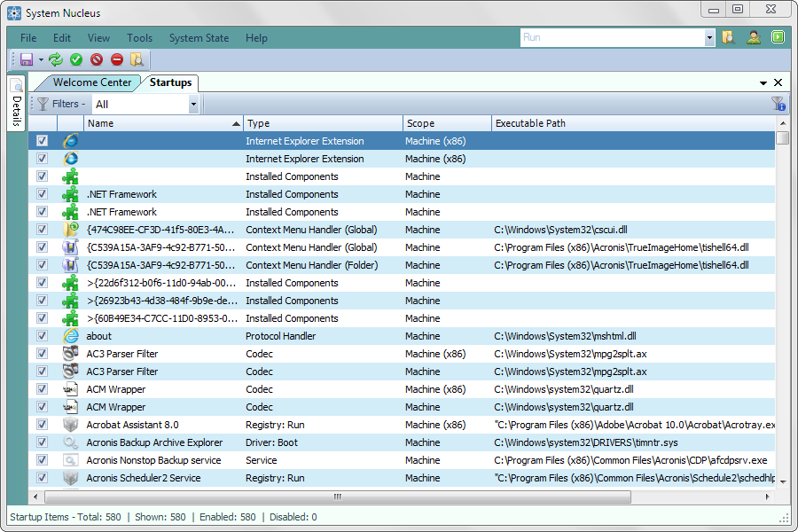Click the user profile icon near the Run box
798x532 pixels.
click(753, 37)
